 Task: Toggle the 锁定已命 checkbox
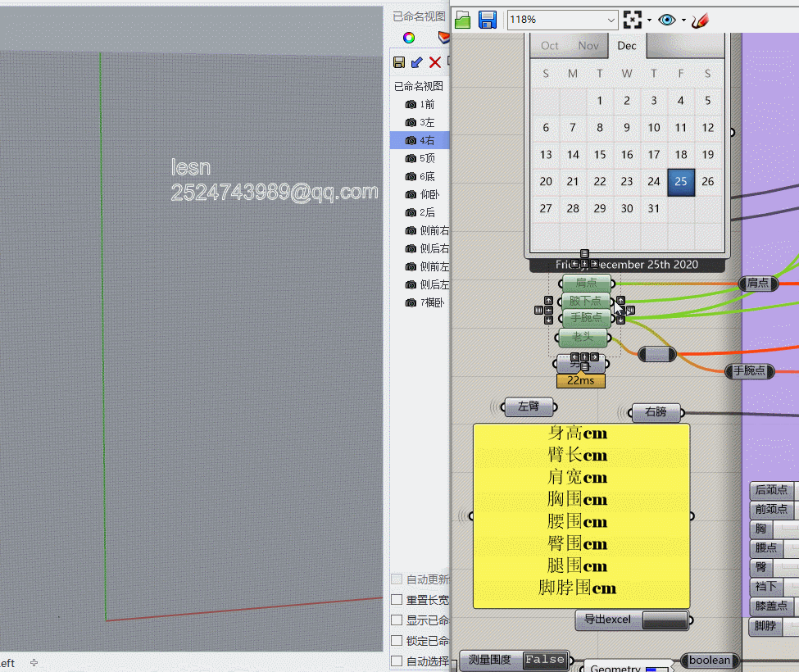point(397,640)
